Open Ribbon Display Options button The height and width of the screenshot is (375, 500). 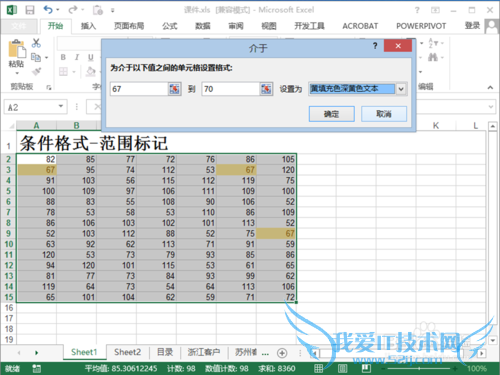tap(435, 10)
